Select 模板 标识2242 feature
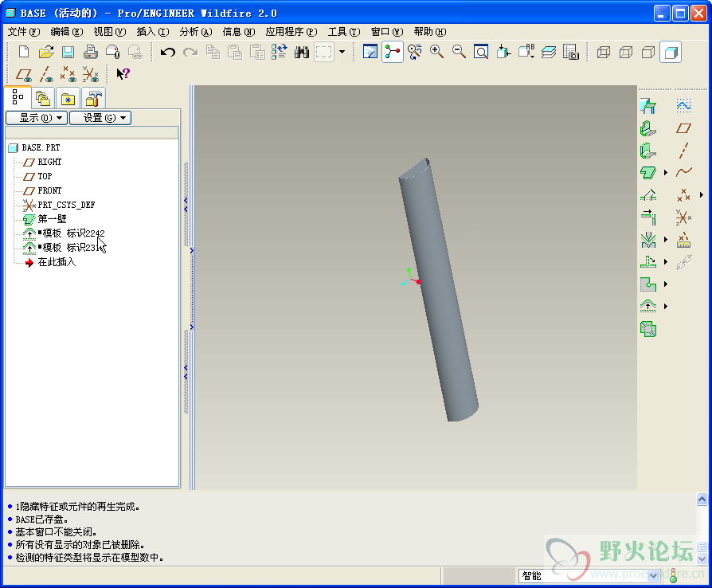Image resolution: width=712 pixels, height=588 pixels. (x=72, y=233)
